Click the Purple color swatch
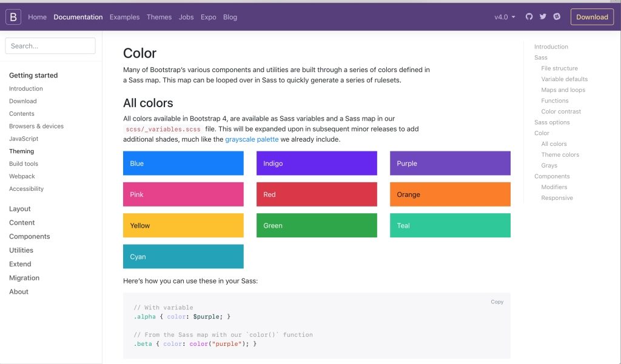The image size is (621, 364). click(x=450, y=163)
